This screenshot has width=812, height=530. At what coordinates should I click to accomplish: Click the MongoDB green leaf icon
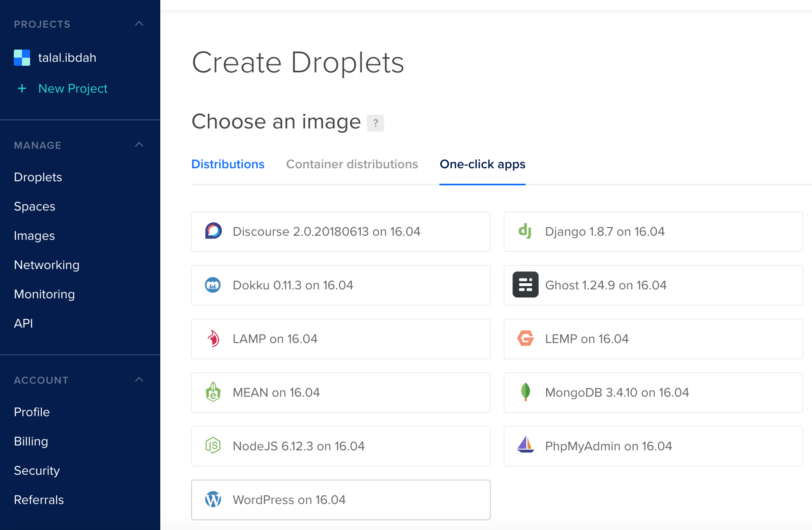[525, 392]
